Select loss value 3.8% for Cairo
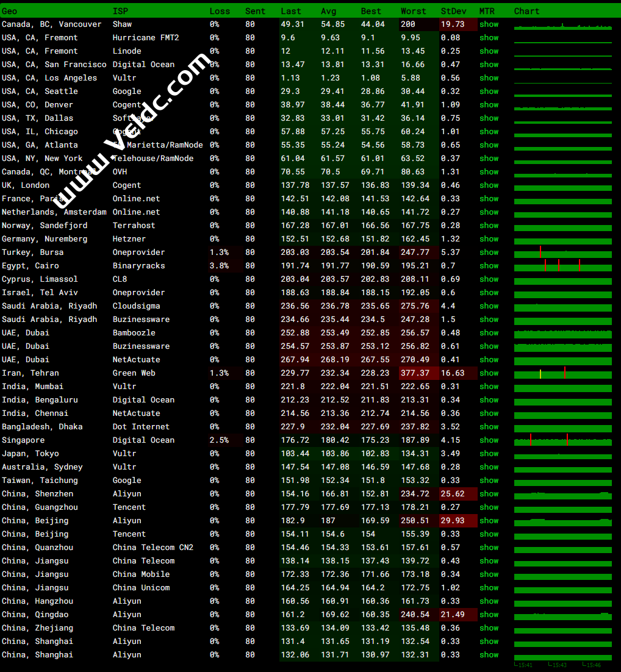 219,266
